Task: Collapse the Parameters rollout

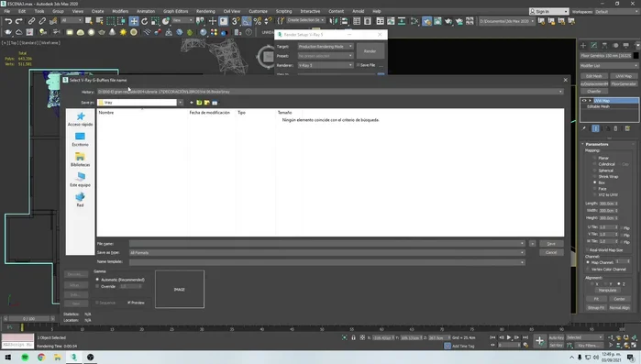Action: click(596, 144)
